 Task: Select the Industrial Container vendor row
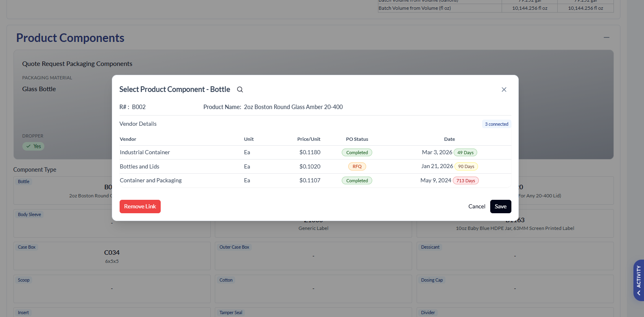(315, 152)
